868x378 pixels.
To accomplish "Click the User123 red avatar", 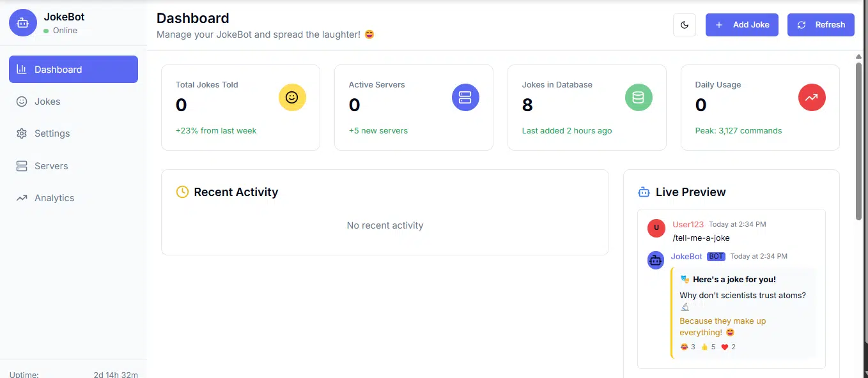I will pos(656,228).
